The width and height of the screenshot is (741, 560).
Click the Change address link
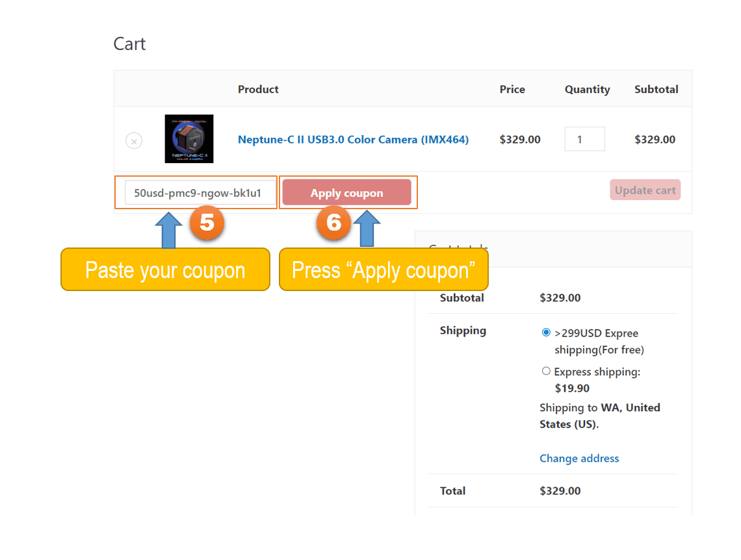coord(579,458)
